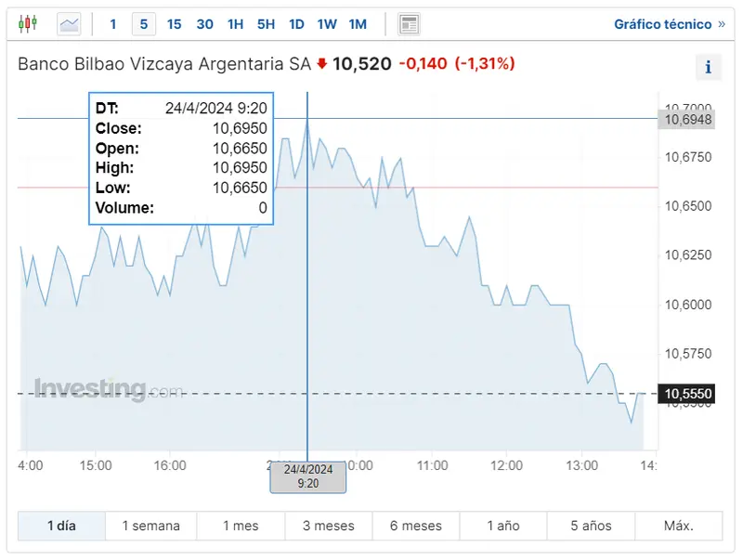Select the 5H timeframe
Viewport: 743px width, 560px height.
[x=266, y=24]
